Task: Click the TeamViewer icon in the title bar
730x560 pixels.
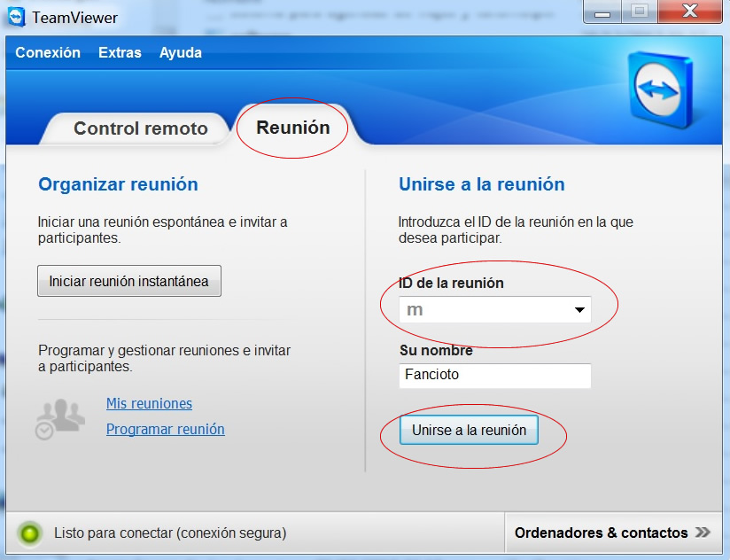Action: pos(16,16)
